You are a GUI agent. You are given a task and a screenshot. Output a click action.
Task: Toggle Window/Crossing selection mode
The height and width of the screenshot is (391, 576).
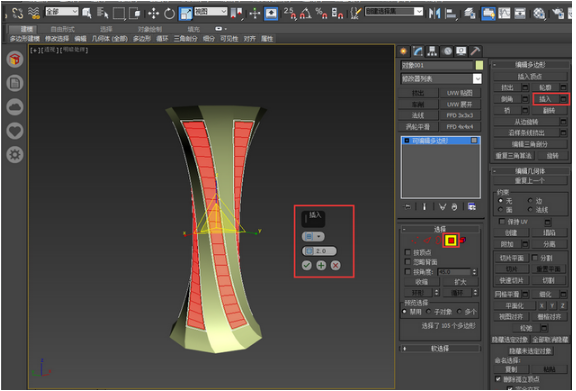coord(135,14)
